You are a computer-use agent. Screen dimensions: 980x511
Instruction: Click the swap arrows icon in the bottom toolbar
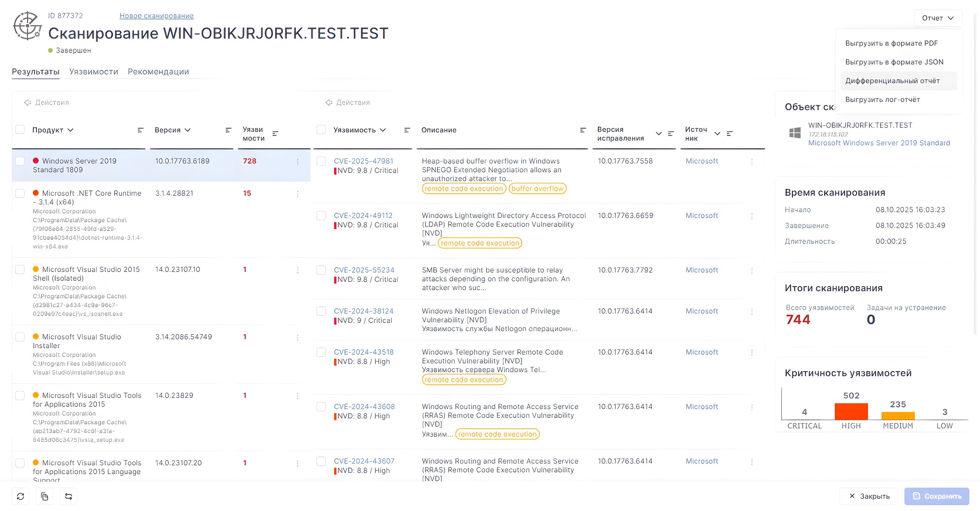69,496
